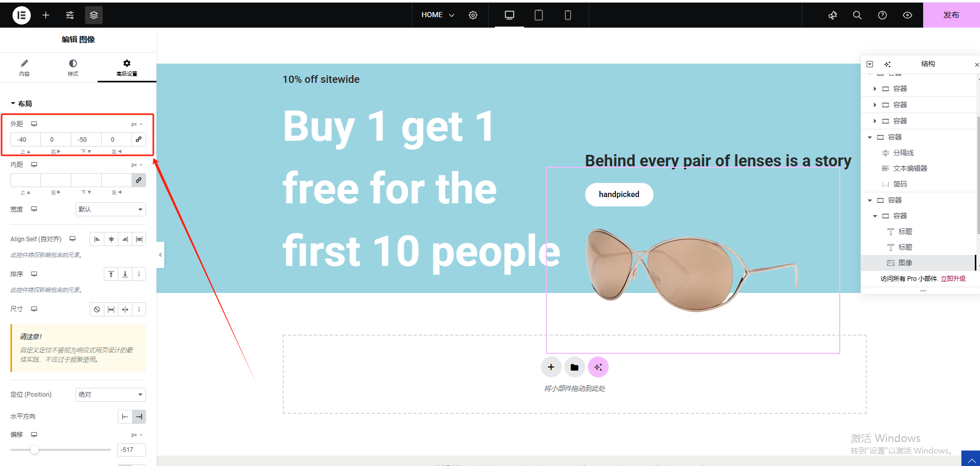Image resolution: width=980 pixels, height=466 pixels.
Task: Toggle linked margin values
Action: point(139,139)
